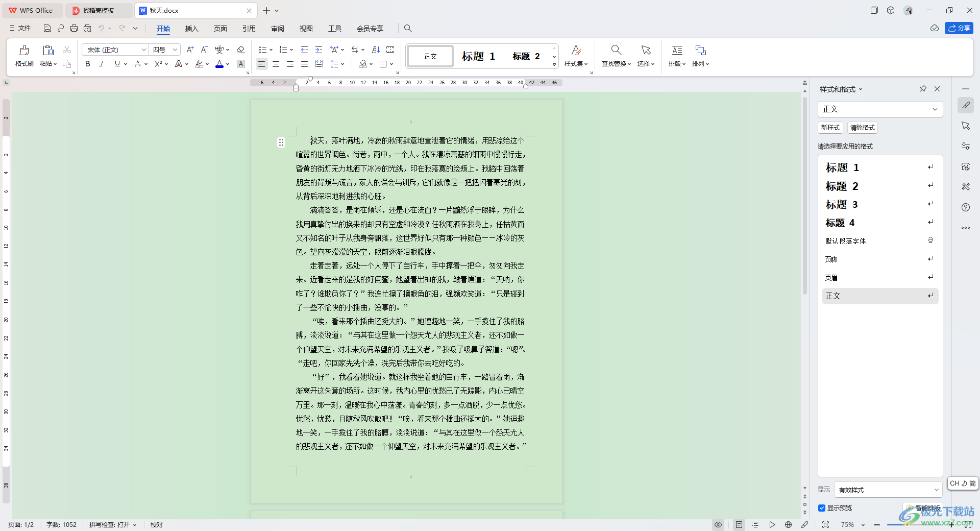Click the 新样式 (New Style) button
Screen dimensions: 980x531
830,128
